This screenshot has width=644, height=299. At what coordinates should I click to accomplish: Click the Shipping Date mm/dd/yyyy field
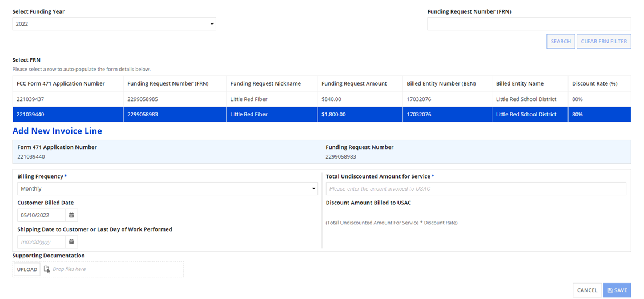coord(41,241)
